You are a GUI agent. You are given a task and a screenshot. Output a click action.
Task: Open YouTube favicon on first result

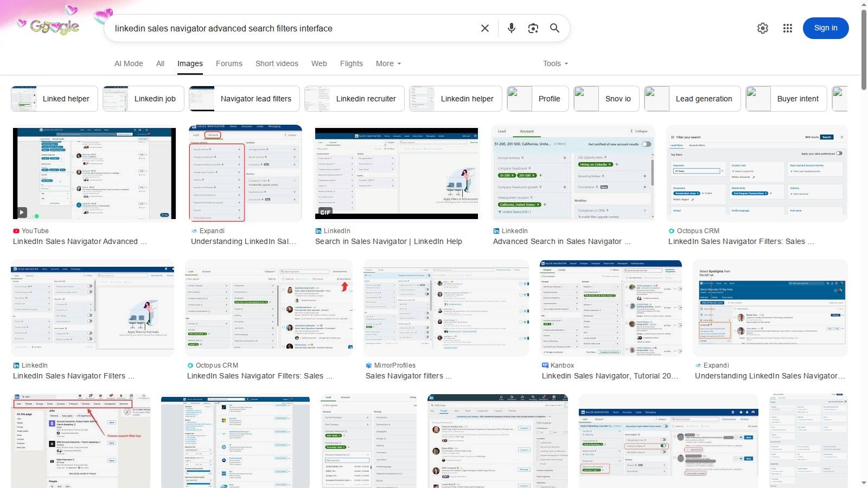[x=16, y=231]
